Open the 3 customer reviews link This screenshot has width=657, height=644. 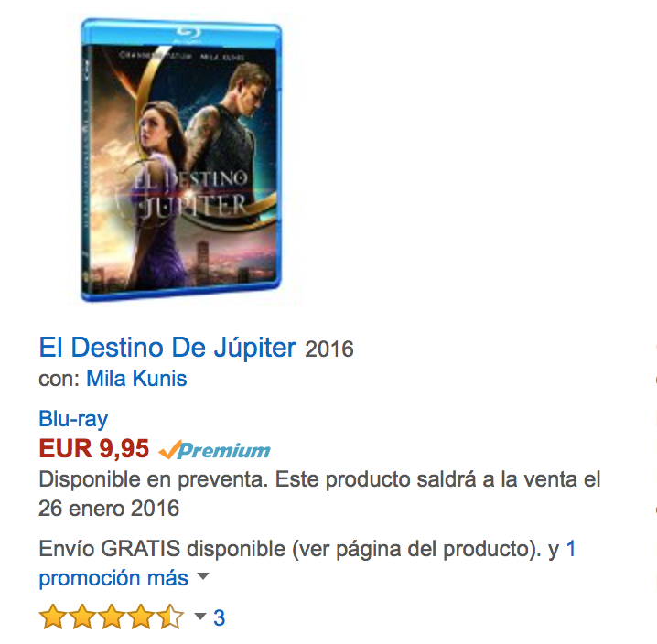(219, 617)
